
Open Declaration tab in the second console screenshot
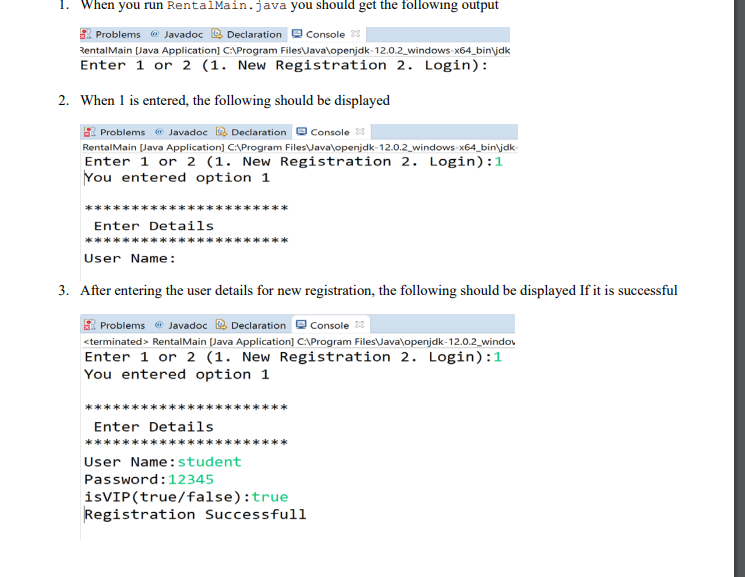(x=251, y=132)
